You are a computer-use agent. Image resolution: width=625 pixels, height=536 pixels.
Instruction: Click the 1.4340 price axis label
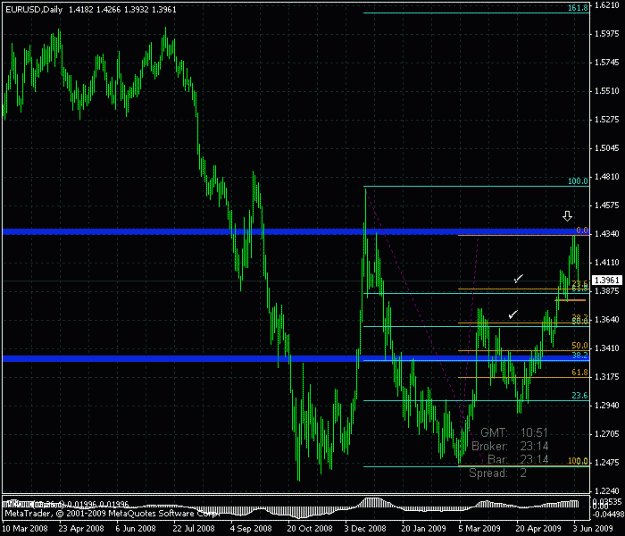point(607,234)
